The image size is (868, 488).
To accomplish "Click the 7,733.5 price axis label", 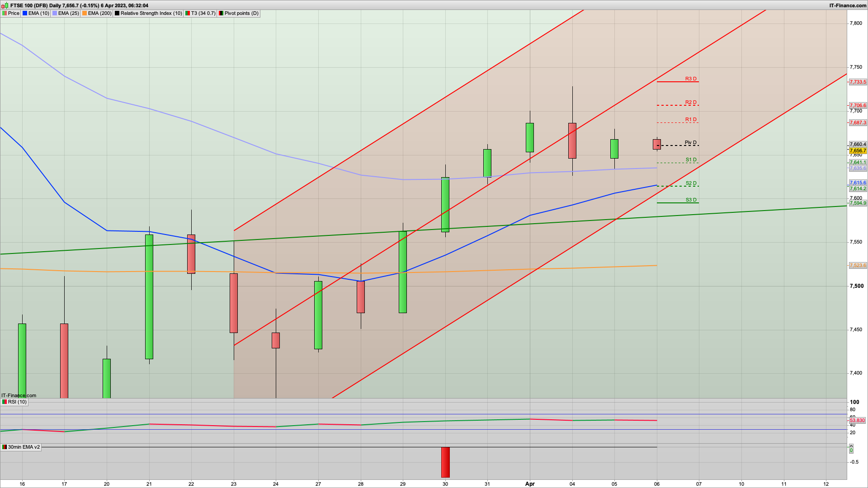I will (x=858, y=82).
